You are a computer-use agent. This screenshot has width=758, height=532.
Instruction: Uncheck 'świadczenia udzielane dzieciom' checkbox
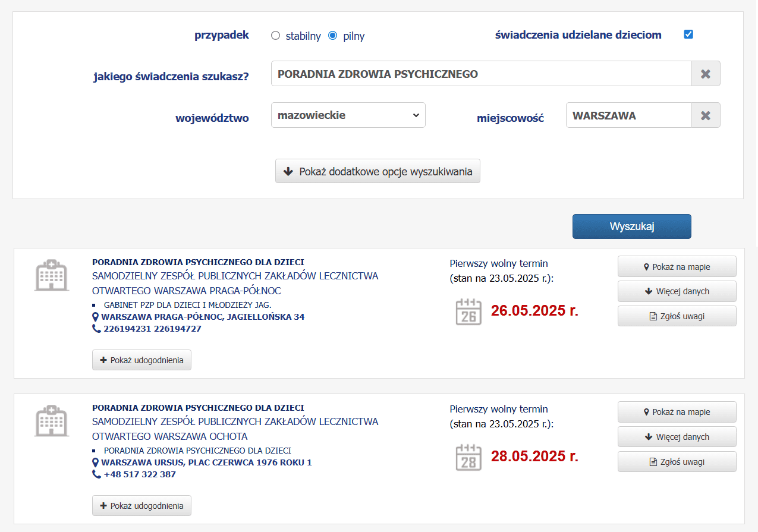tap(688, 34)
